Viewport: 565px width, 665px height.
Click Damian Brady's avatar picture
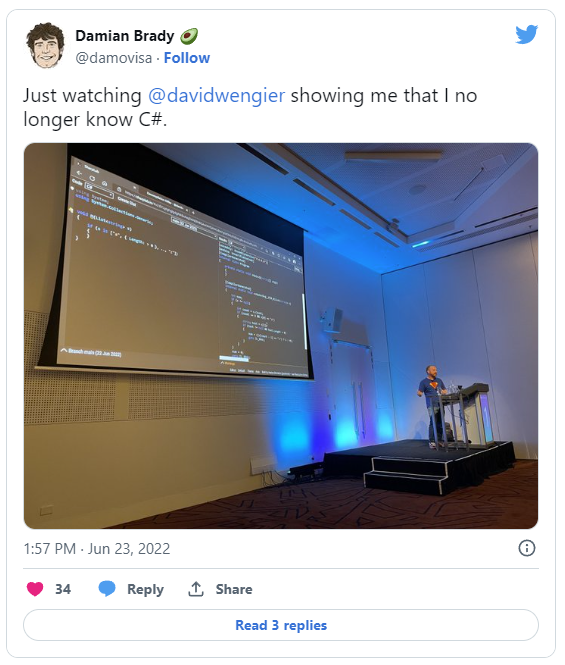pyautogui.click(x=45, y=45)
